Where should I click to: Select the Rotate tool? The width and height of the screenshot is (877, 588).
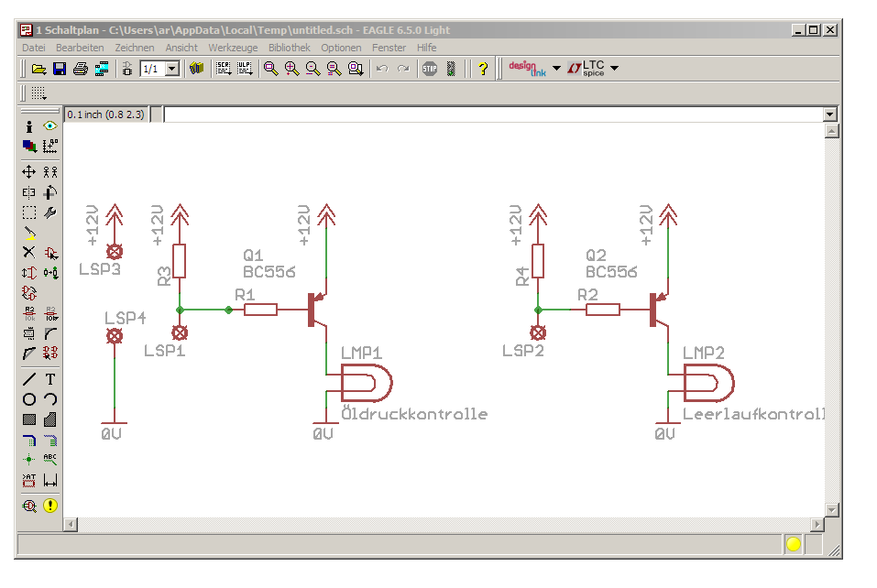(x=50, y=192)
